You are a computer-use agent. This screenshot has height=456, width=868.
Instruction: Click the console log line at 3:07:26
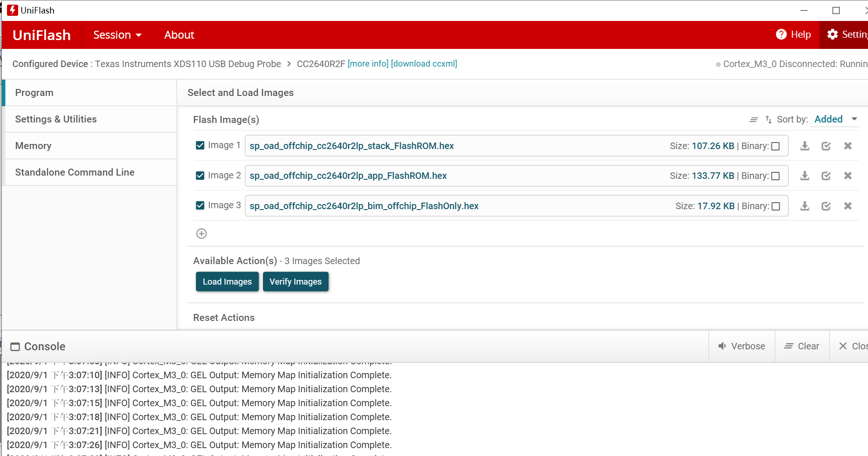(199, 445)
